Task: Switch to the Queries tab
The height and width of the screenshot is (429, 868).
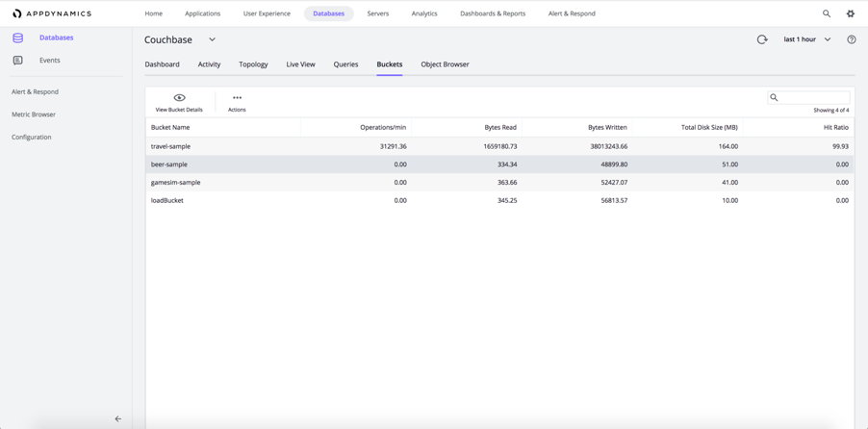Action: (346, 64)
